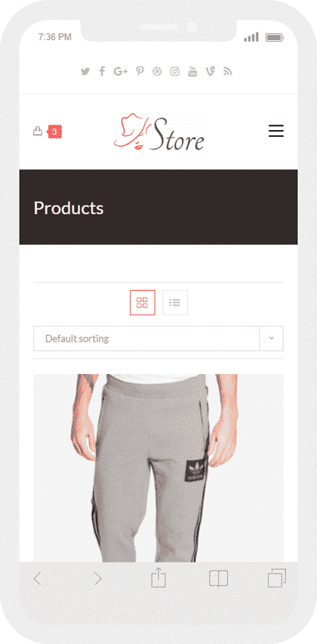Open the Twitter social link
Image resolution: width=317 pixels, height=644 pixels.
pyautogui.click(x=85, y=72)
